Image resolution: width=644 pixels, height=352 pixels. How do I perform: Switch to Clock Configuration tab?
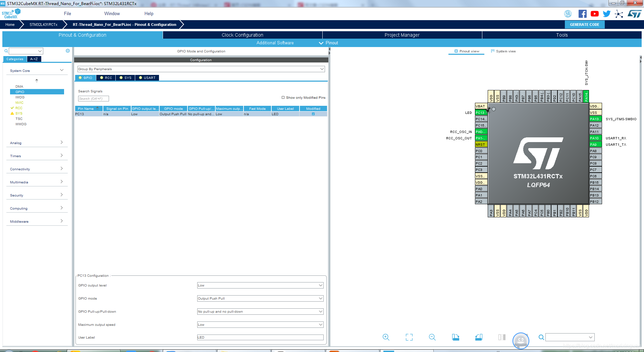(x=243, y=35)
